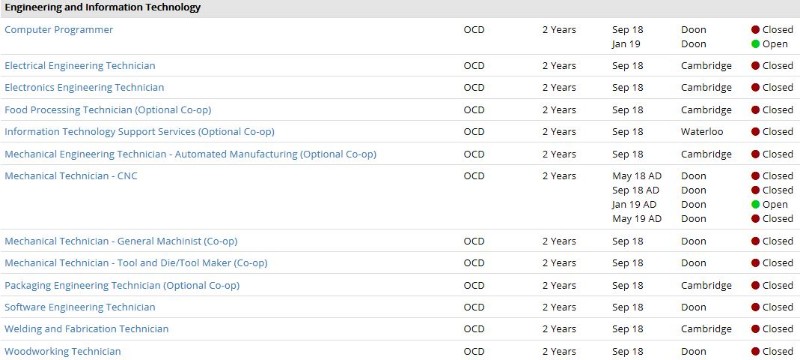The height and width of the screenshot is (360, 800).
Task: Click Cambridge campus in Welding and Fabrication row
Action: pos(706,329)
